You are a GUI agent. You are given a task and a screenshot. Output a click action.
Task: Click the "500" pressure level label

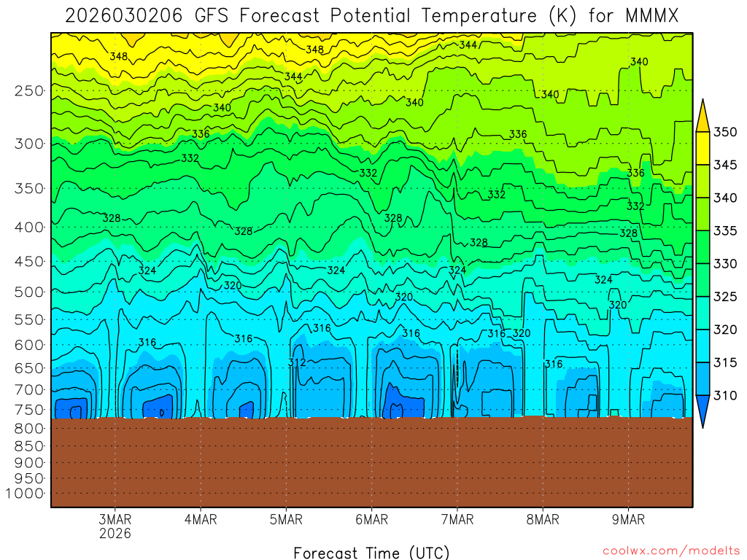click(x=29, y=292)
